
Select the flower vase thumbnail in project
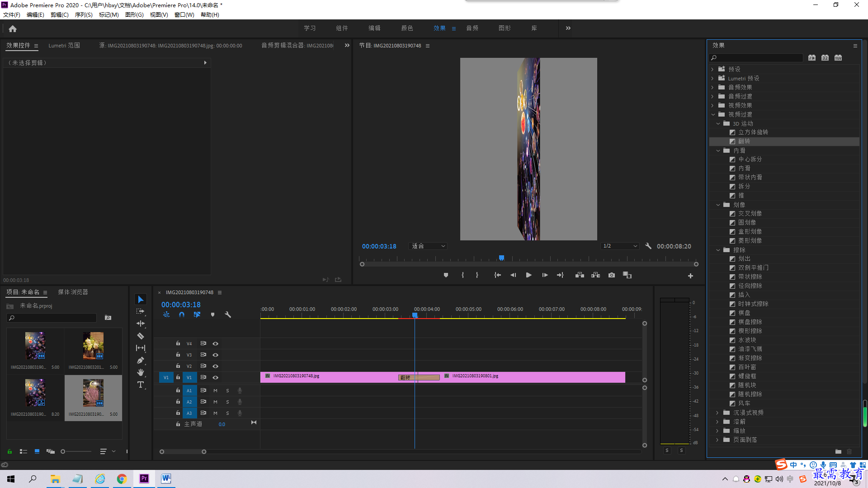[93, 346]
